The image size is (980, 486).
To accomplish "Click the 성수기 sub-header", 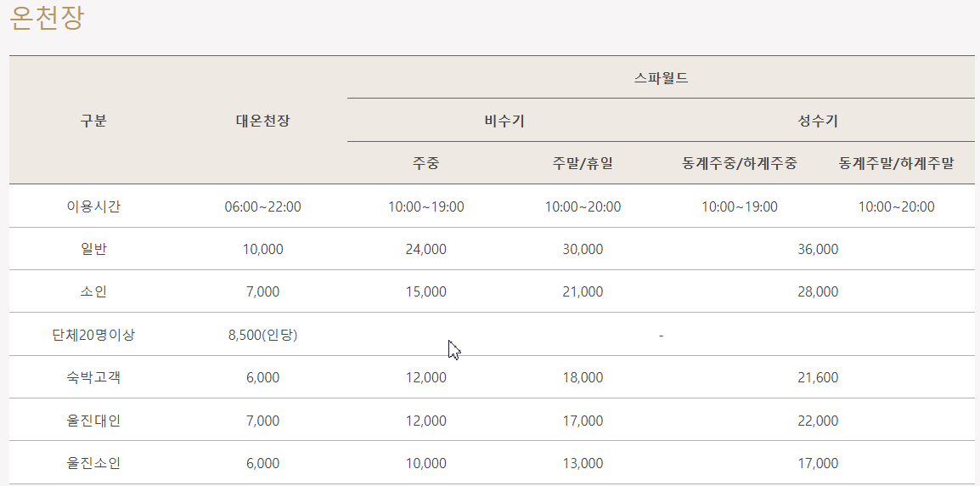I will click(818, 121).
